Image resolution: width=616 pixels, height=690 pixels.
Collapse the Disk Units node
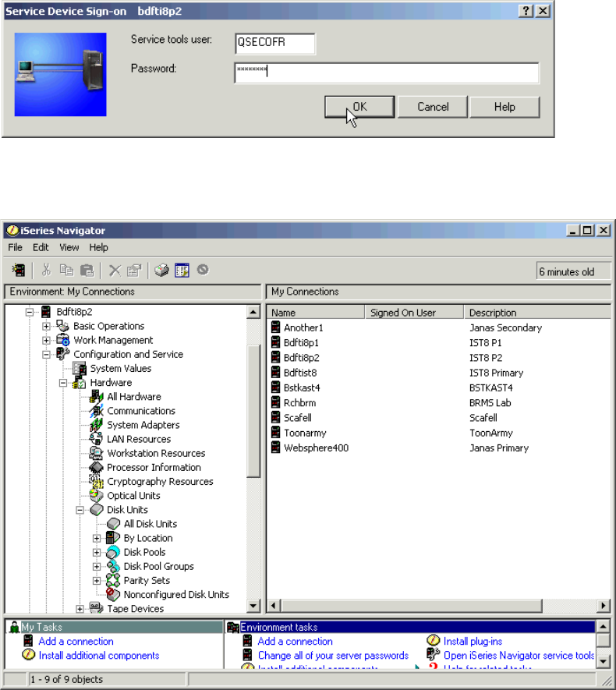[x=80, y=510]
